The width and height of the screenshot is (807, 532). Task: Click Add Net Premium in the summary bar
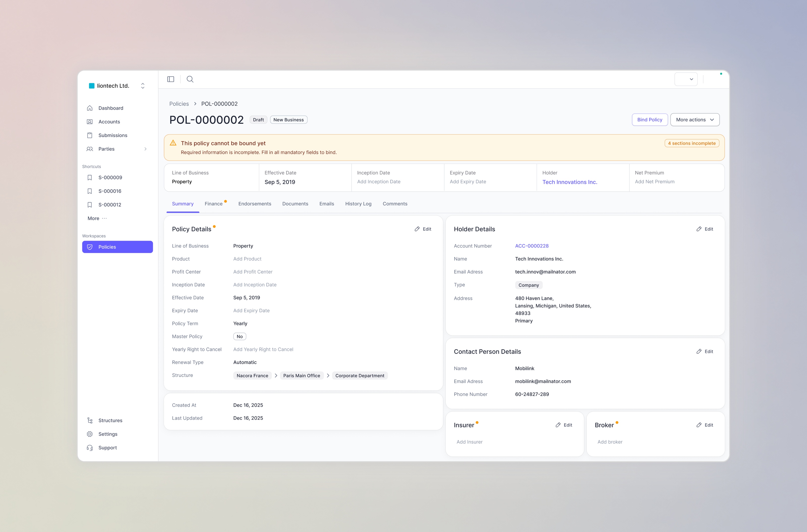point(654,182)
